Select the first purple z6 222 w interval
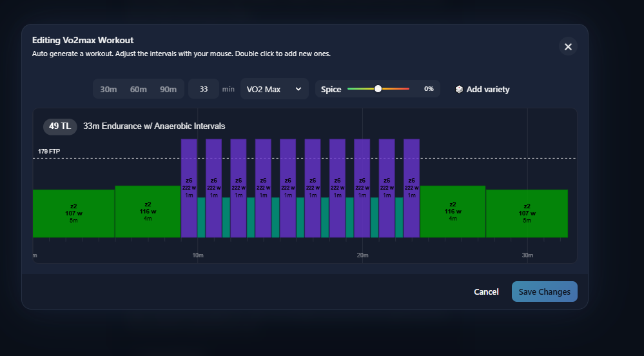644x356 pixels. click(189, 188)
